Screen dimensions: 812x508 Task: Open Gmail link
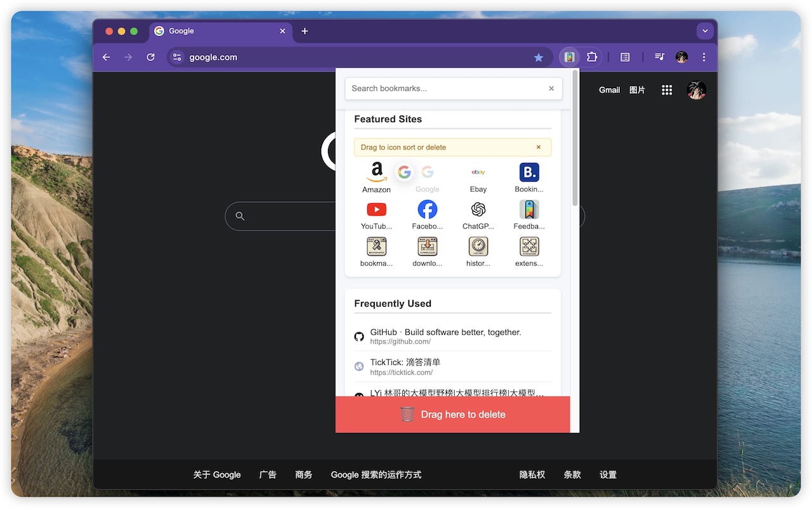click(609, 90)
